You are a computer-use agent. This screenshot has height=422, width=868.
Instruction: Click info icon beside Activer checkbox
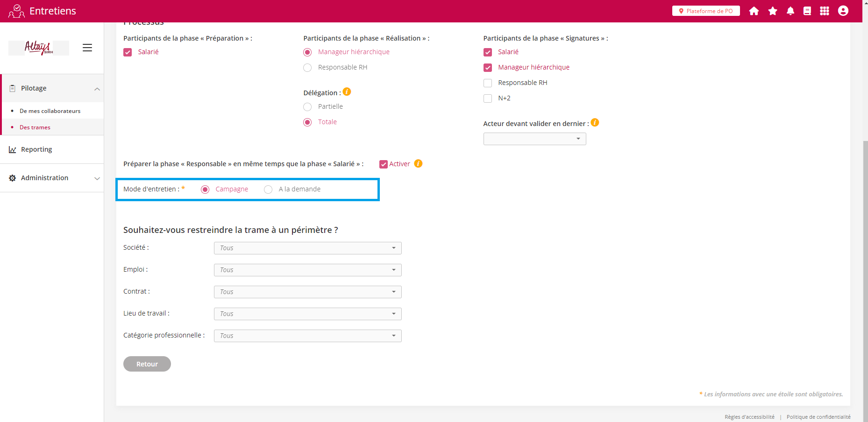click(418, 163)
